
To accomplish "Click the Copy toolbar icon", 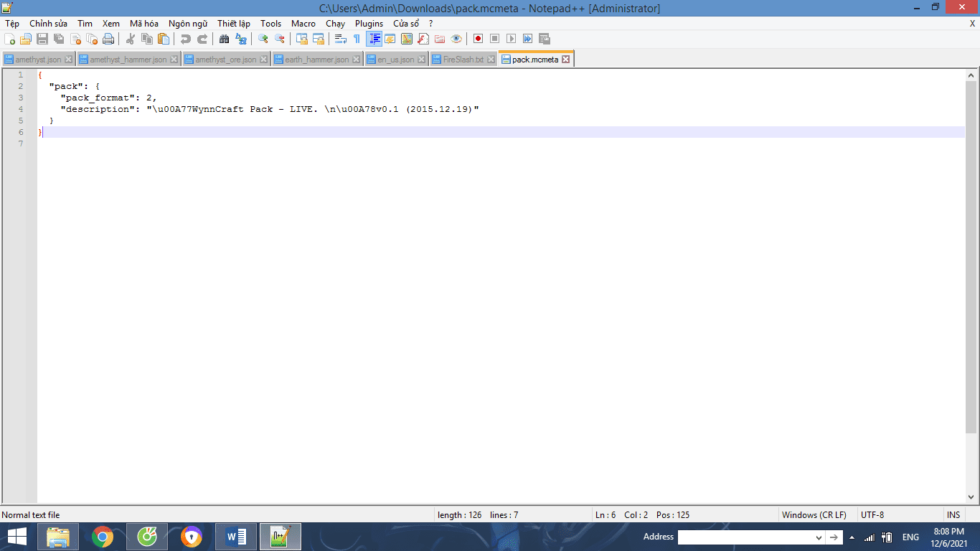I will [x=147, y=39].
